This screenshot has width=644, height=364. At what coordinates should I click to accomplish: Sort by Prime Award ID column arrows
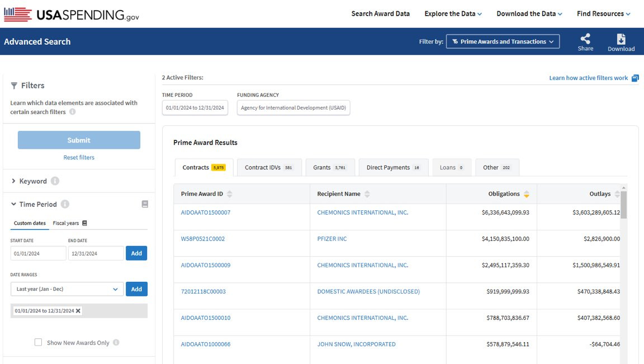click(x=230, y=194)
